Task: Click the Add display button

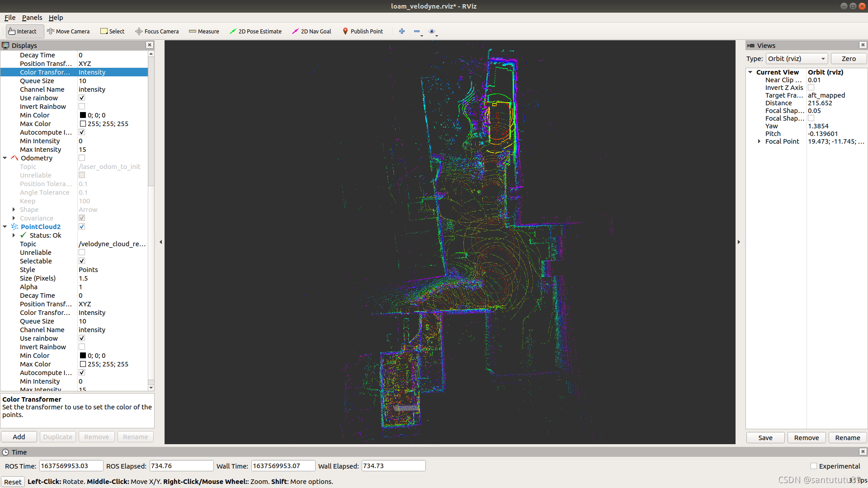Action: click(19, 437)
